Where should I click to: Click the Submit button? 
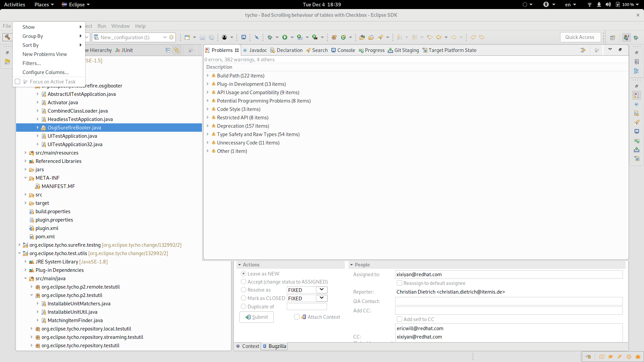(257, 317)
